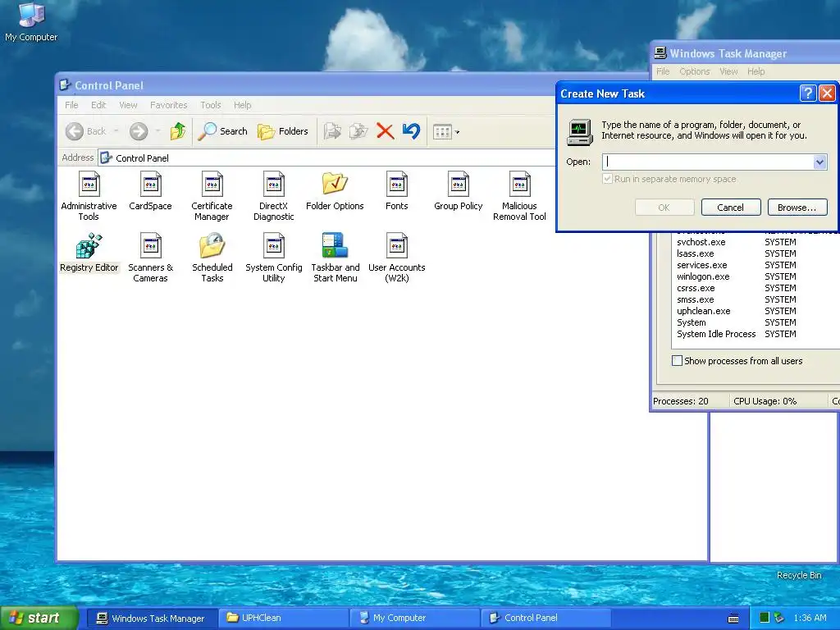The height and width of the screenshot is (630, 840).
Task: Open the CardSpace icon
Action: [x=150, y=191]
